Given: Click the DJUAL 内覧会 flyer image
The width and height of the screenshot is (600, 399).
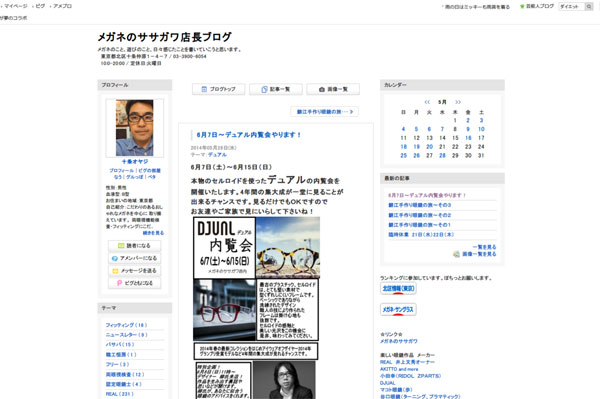Looking at the screenshot, I should (224, 248).
